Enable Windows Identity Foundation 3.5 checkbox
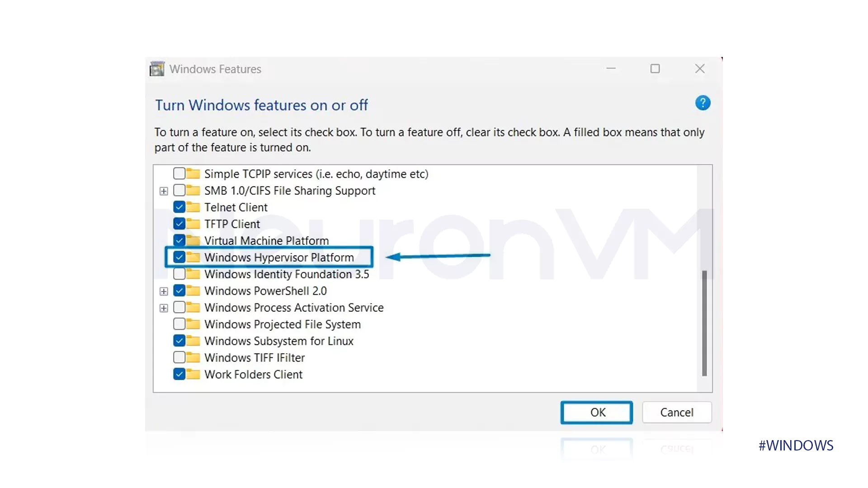This screenshot has width=868, height=488. tap(179, 274)
